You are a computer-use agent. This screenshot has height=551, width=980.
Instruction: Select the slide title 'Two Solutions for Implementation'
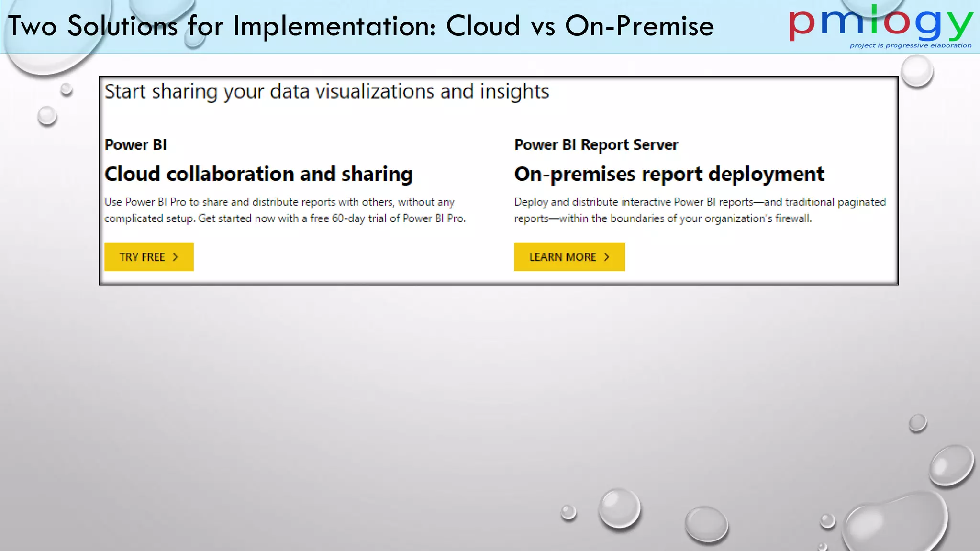pyautogui.click(x=361, y=26)
